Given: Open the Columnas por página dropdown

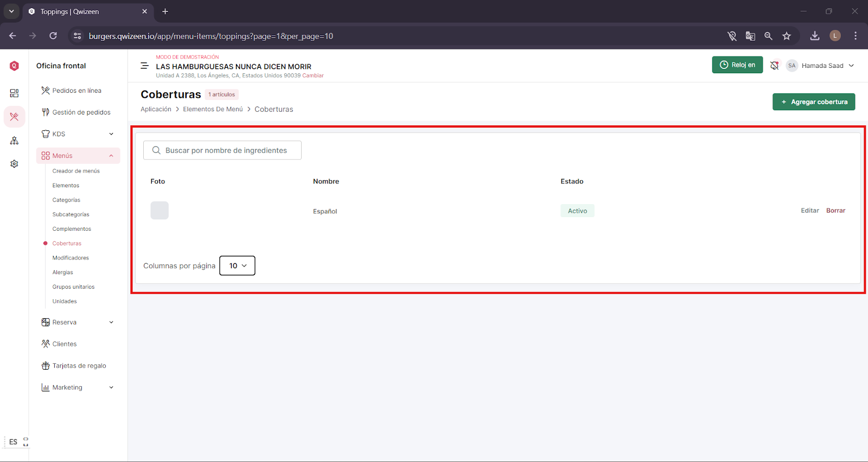Looking at the screenshot, I should click(237, 265).
